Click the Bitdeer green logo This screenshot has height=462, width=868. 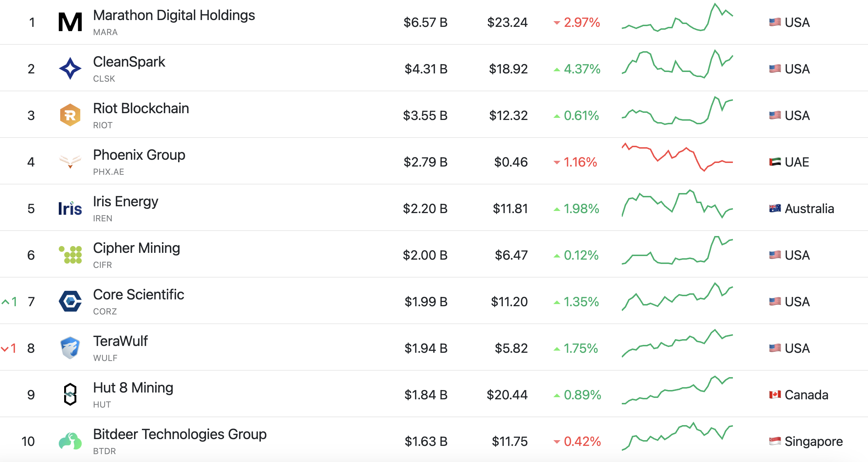pos(70,441)
